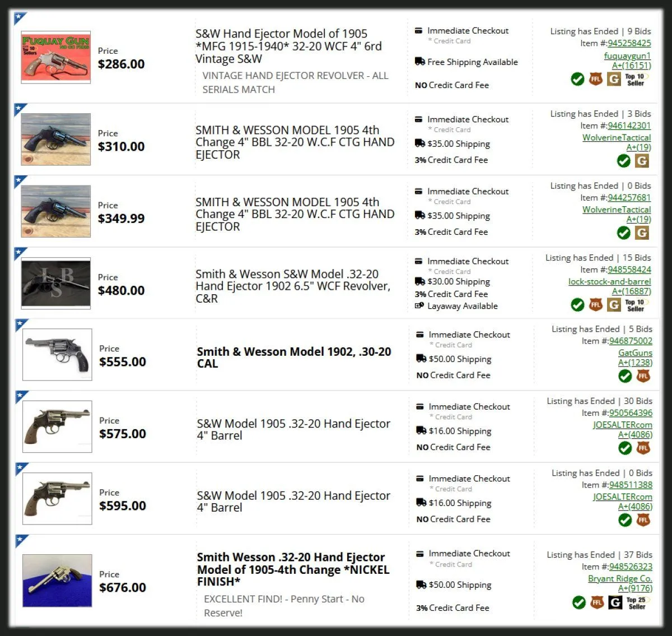Open the $595.00 S&W Model 1905 listing title
The height and width of the screenshot is (636, 672).
coord(293,502)
